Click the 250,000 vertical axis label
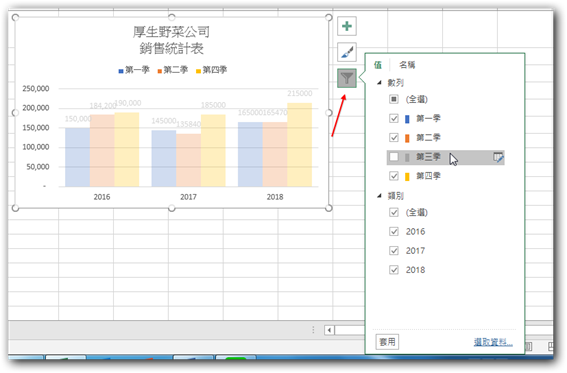Screen dimensions: 567x373 [x=36, y=89]
